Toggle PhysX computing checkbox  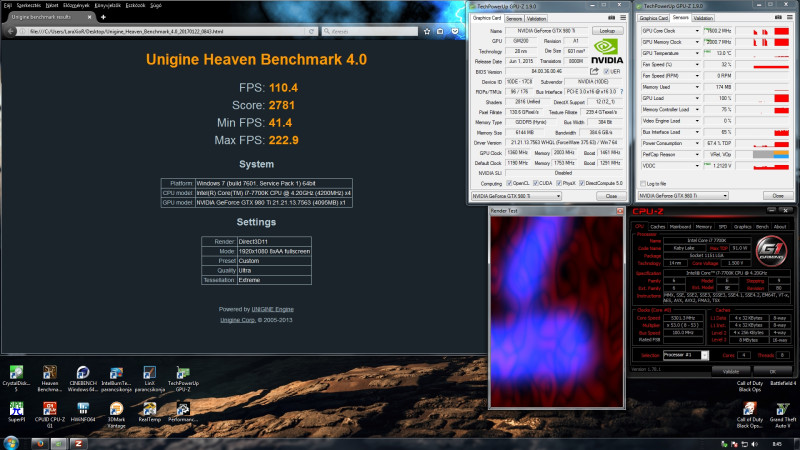pos(559,183)
